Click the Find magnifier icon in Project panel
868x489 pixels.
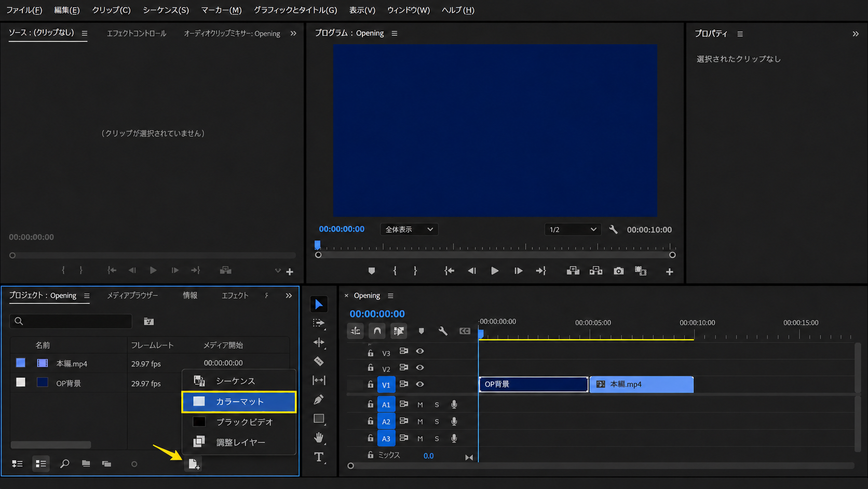coord(64,464)
